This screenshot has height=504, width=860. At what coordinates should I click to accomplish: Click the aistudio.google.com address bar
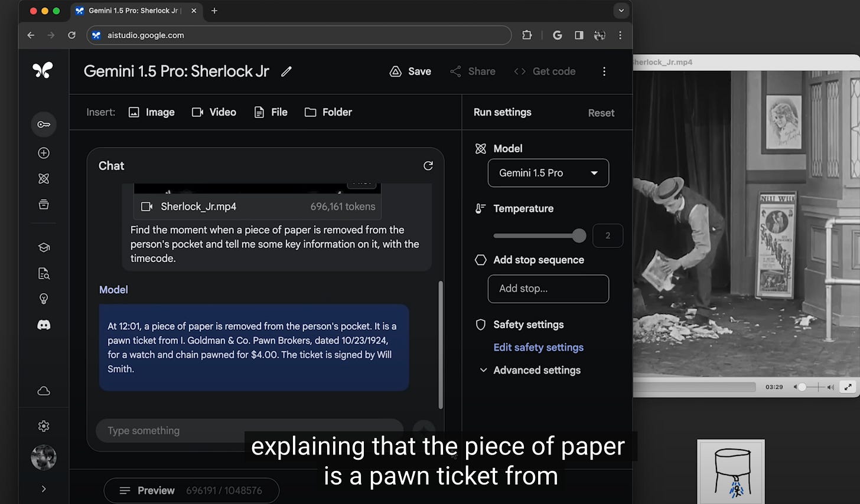click(x=299, y=35)
